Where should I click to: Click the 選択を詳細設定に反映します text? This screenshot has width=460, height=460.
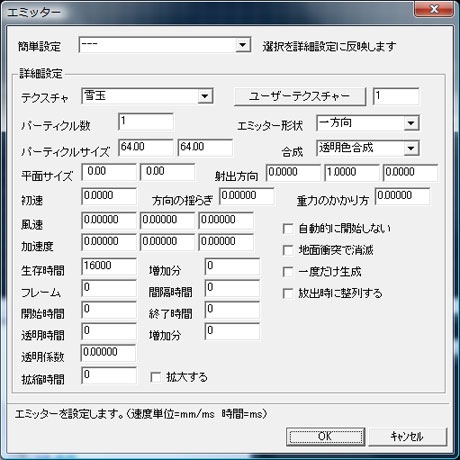coord(329,46)
